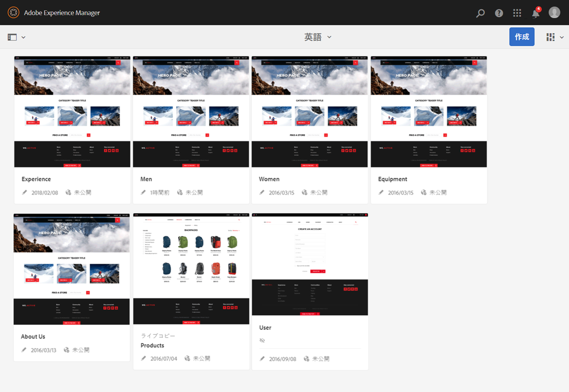Click the 2016/03/13 date on About Us card
This screenshot has height=392, width=569.
[43, 350]
